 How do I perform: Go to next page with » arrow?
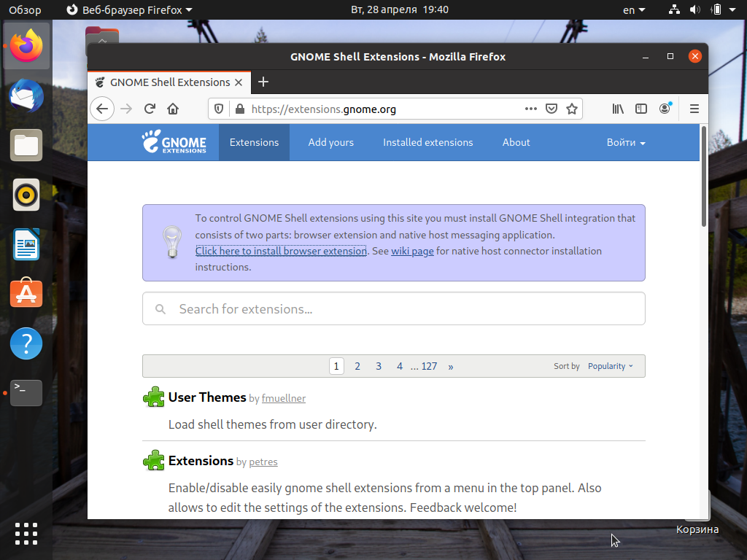click(x=451, y=367)
